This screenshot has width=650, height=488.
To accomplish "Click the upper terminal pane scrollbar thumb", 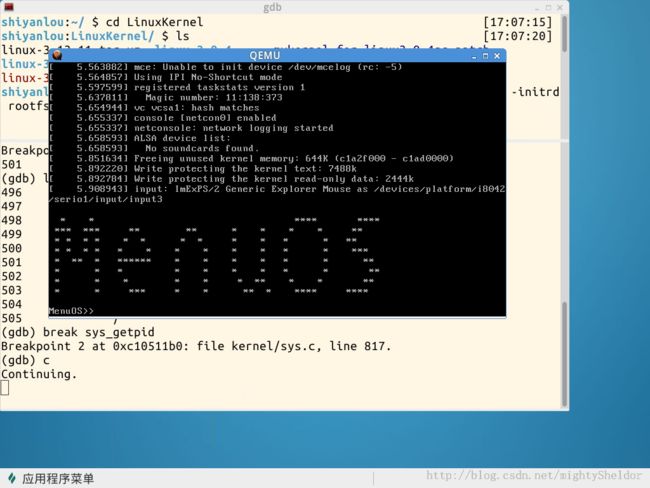I will (564, 34).
